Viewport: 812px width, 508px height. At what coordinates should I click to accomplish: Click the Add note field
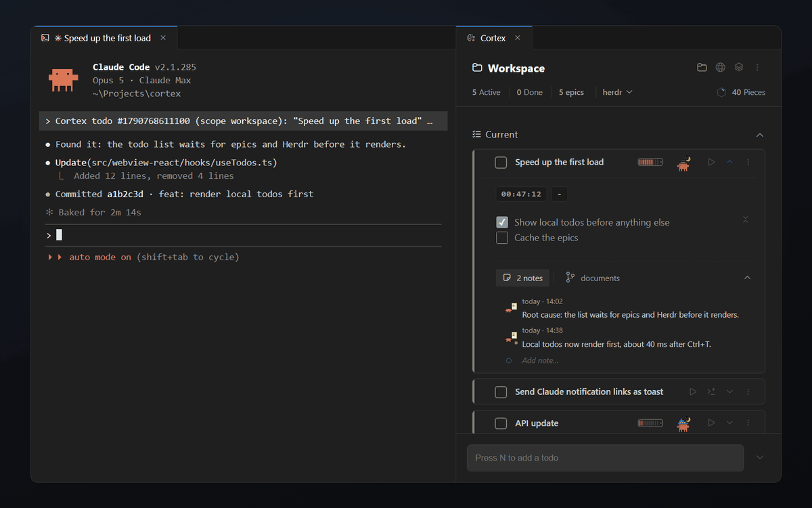click(x=541, y=361)
